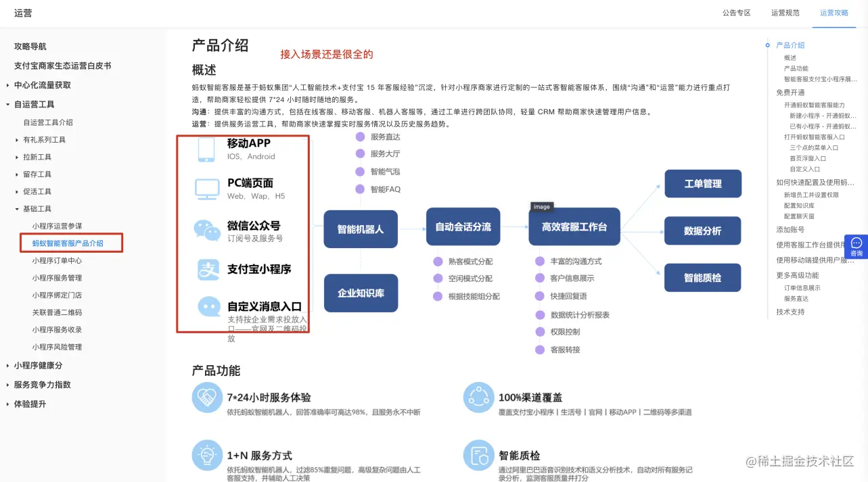The image size is (868, 482).
Task: Click the 智能质检 diagram box
Action: 703,277
